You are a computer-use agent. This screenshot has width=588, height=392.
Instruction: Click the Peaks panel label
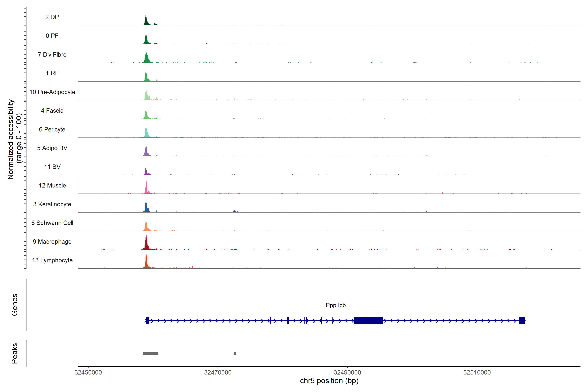(x=15, y=353)
